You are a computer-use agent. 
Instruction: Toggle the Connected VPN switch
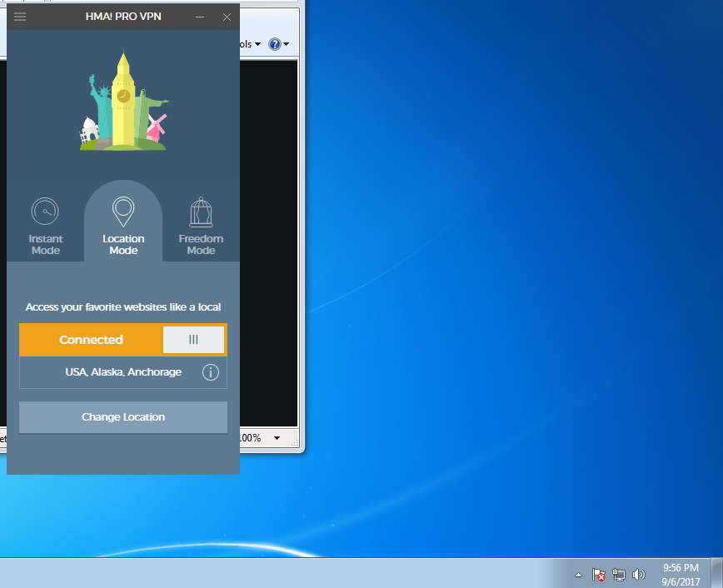click(x=193, y=340)
